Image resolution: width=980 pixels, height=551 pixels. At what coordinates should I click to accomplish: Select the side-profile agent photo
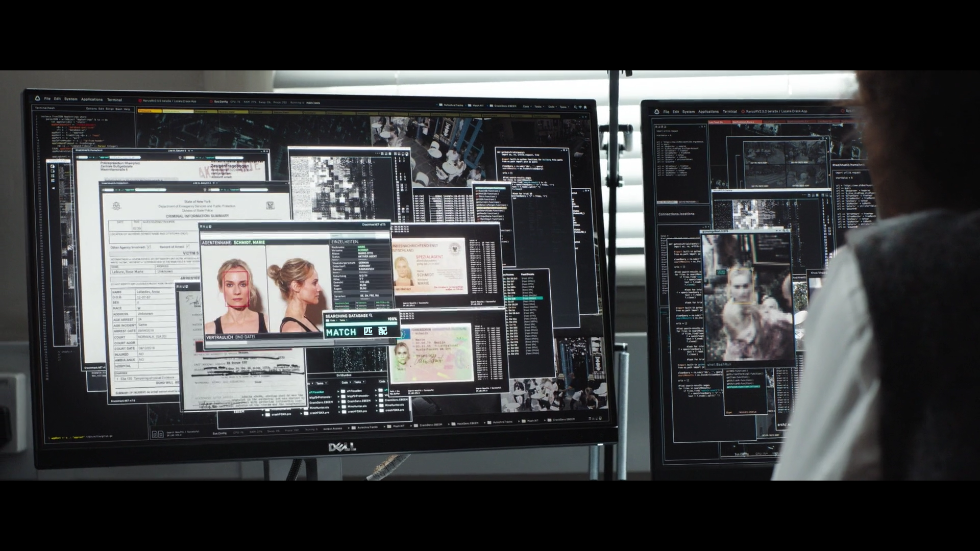tap(298, 289)
